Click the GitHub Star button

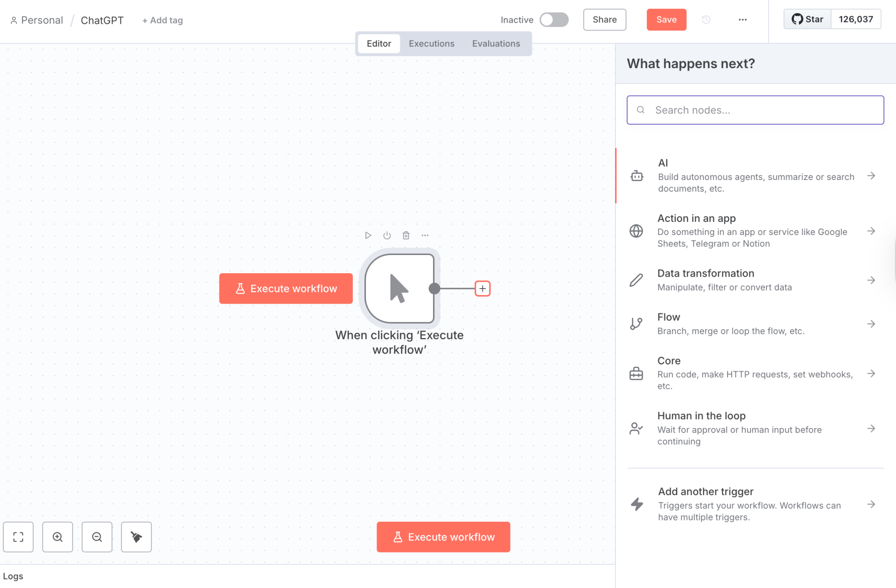coord(807,19)
